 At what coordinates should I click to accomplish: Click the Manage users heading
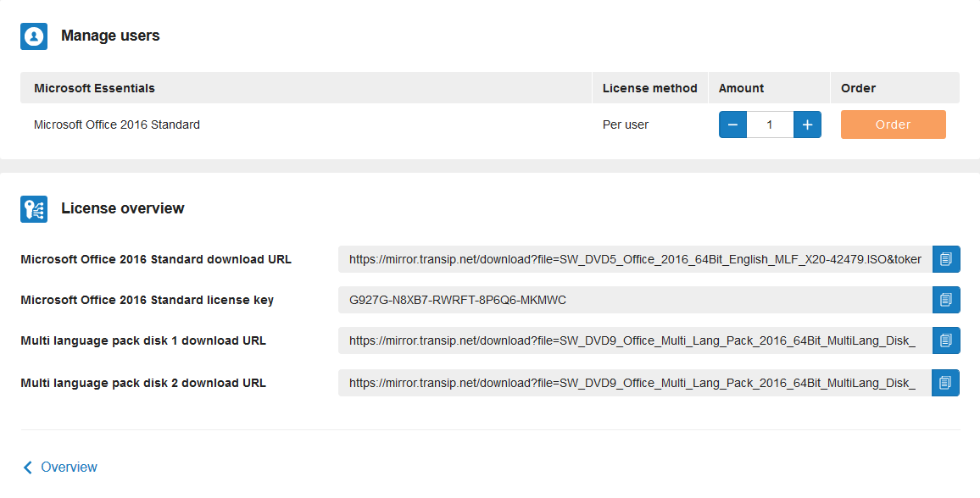click(x=110, y=36)
